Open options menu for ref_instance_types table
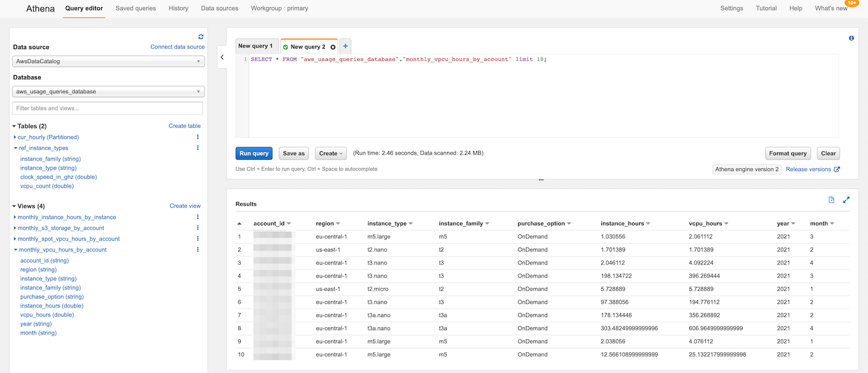 (x=198, y=148)
